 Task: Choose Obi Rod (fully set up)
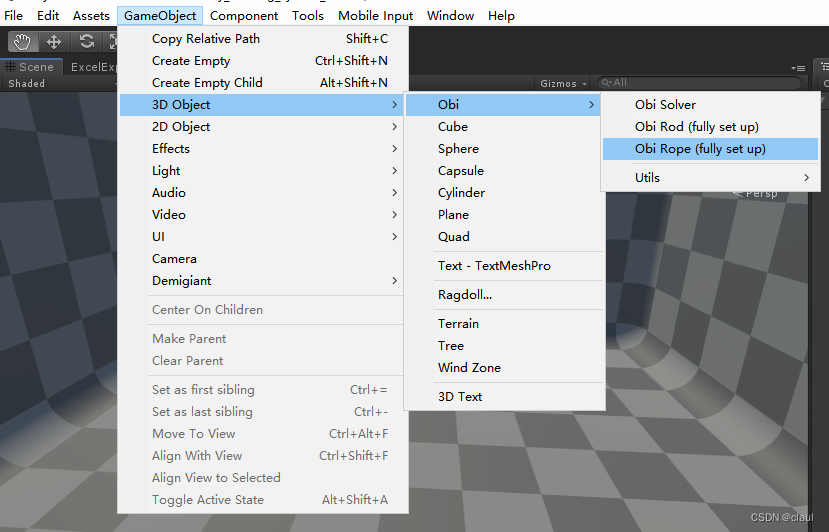coord(711,127)
